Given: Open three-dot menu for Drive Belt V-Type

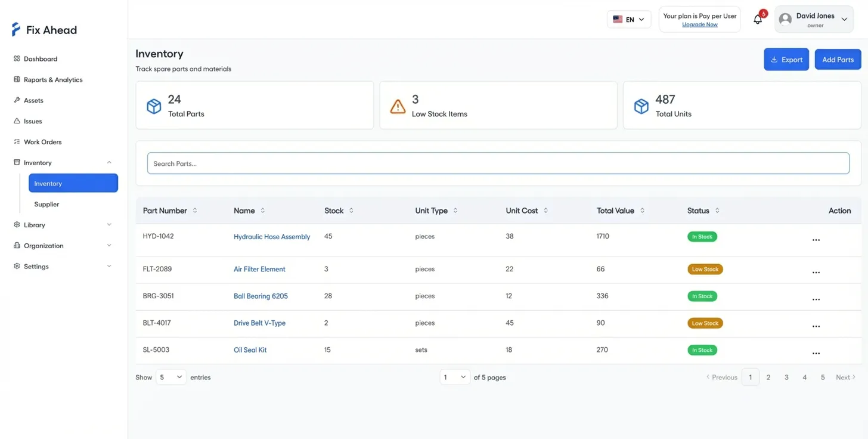Looking at the screenshot, I should pyautogui.click(x=816, y=326).
